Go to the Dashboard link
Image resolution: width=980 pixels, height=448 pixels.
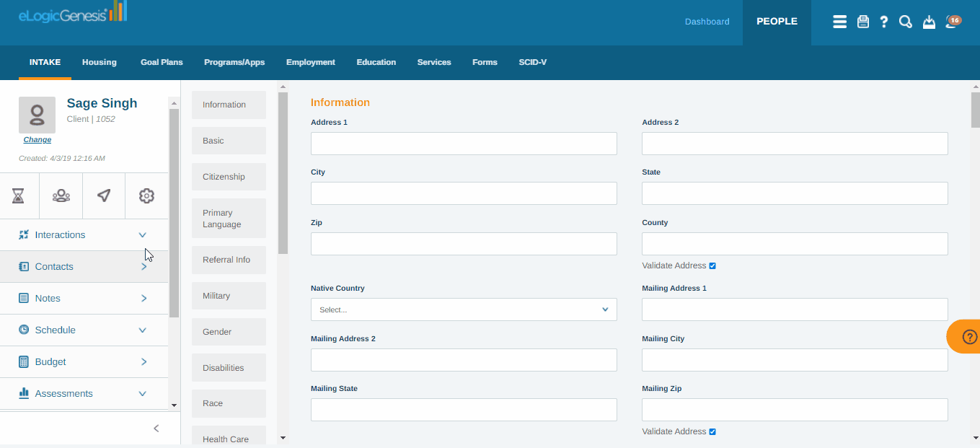[707, 22]
